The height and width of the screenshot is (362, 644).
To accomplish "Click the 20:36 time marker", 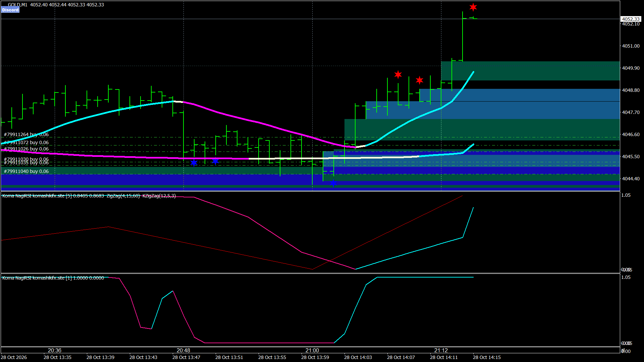I will click(x=55, y=350).
